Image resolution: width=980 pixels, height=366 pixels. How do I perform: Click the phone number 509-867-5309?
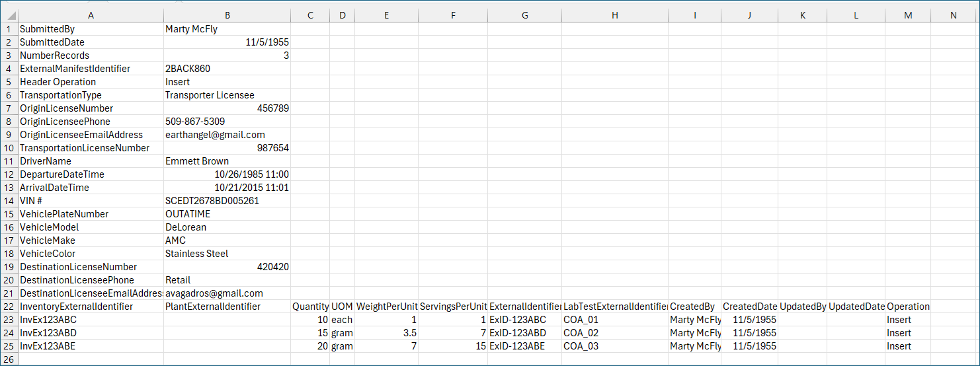(x=227, y=122)
